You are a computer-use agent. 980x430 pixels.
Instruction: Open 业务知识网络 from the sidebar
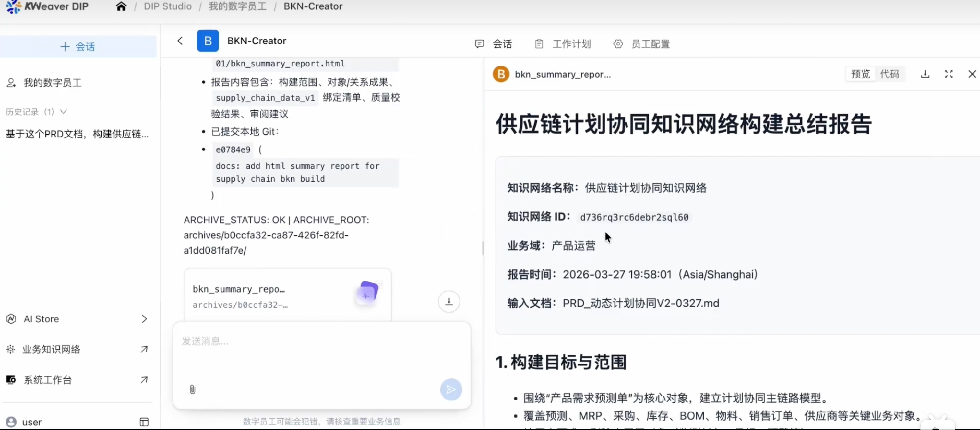point(51,349)
